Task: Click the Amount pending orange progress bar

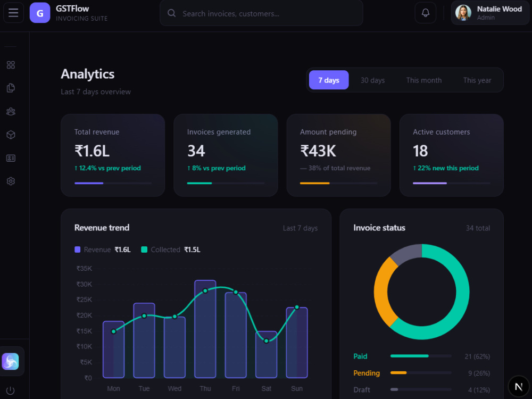Action: pos(314,183)
